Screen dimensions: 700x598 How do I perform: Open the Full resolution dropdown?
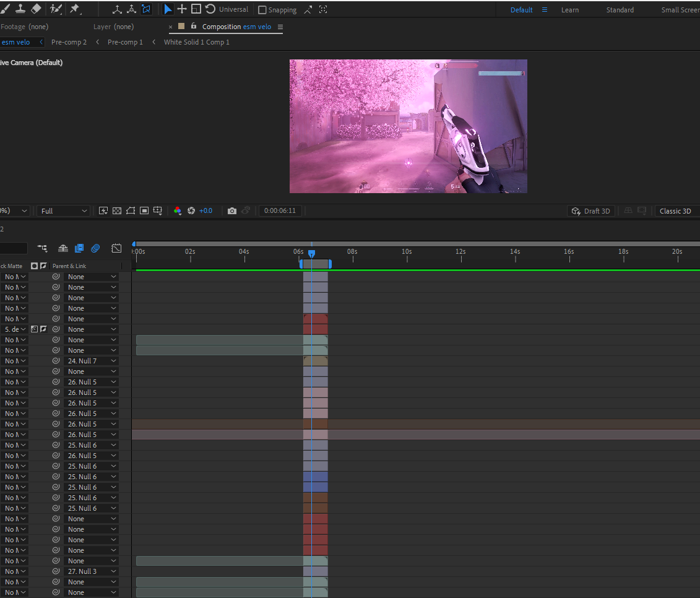click(63, 211)
